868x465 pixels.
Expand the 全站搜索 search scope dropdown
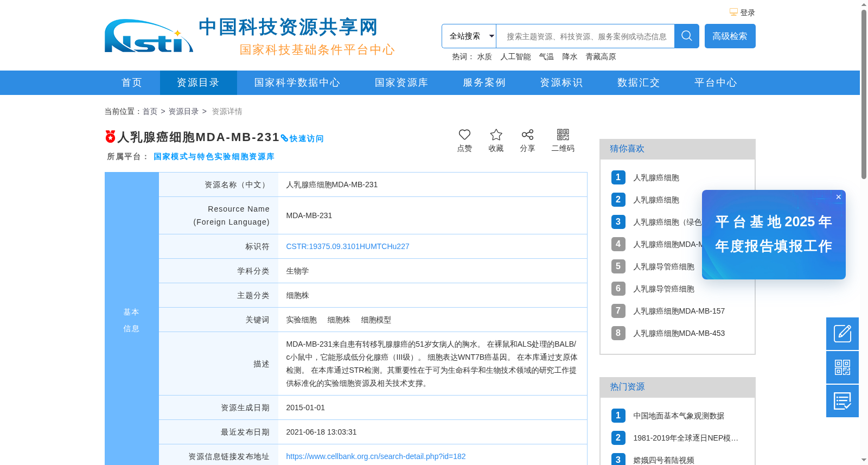click(x=469, y=36)
